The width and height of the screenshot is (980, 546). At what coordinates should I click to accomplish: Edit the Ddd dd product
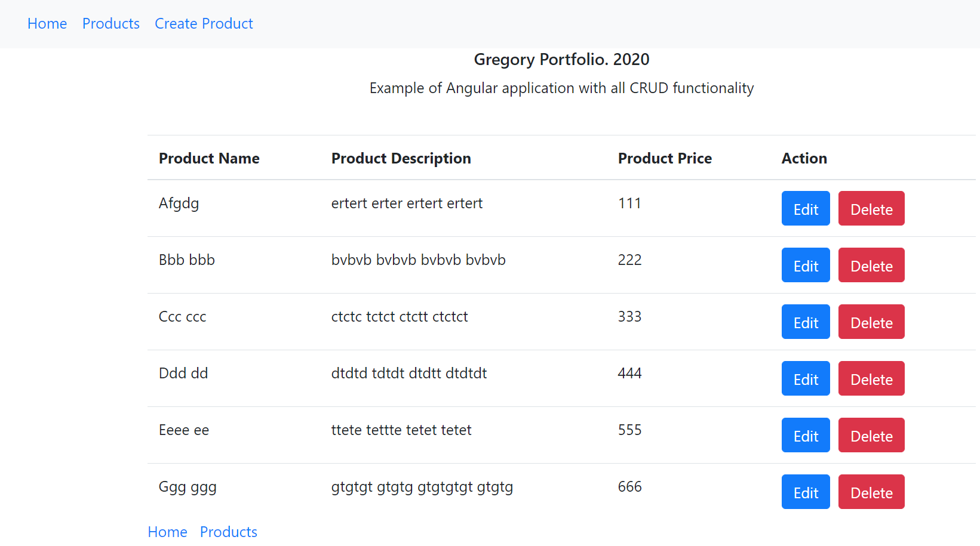coord(806,379)
